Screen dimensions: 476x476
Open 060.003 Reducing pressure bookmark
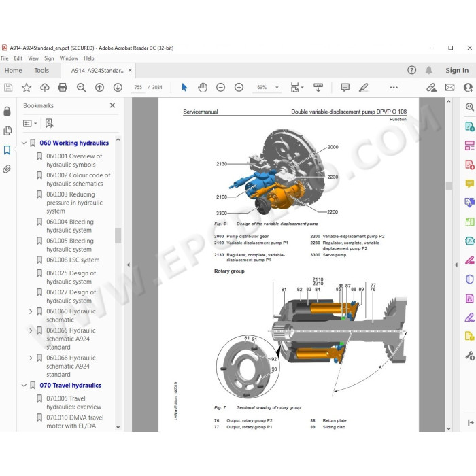coord(74,203)
